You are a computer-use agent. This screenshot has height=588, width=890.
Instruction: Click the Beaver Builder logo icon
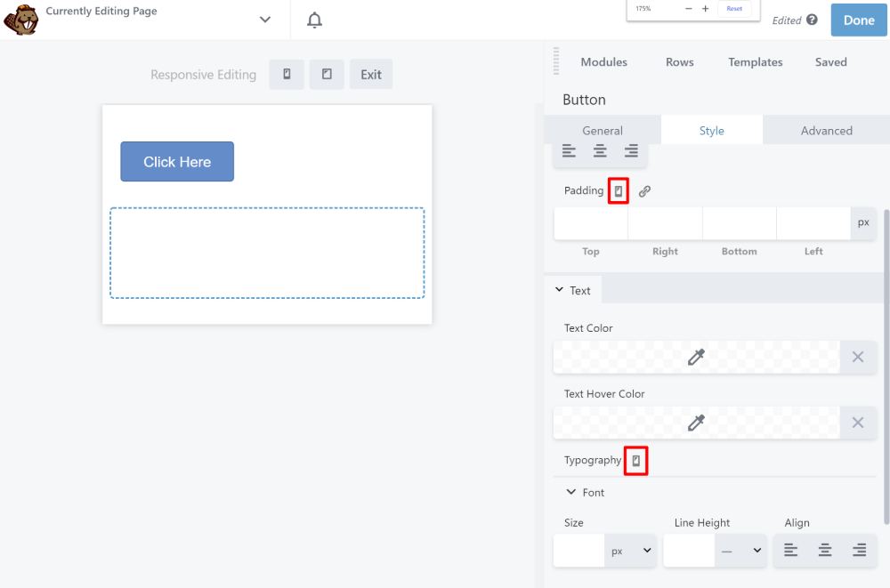click(x=21, y=20)
